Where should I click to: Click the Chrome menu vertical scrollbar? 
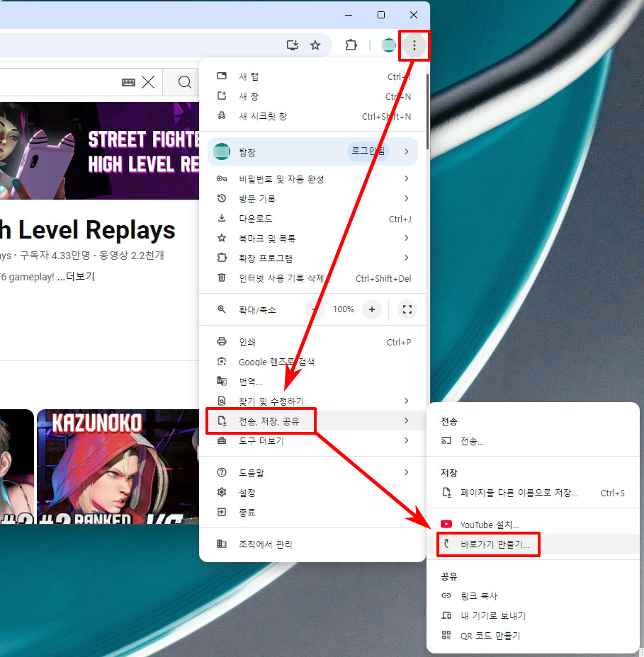(427, 112)
